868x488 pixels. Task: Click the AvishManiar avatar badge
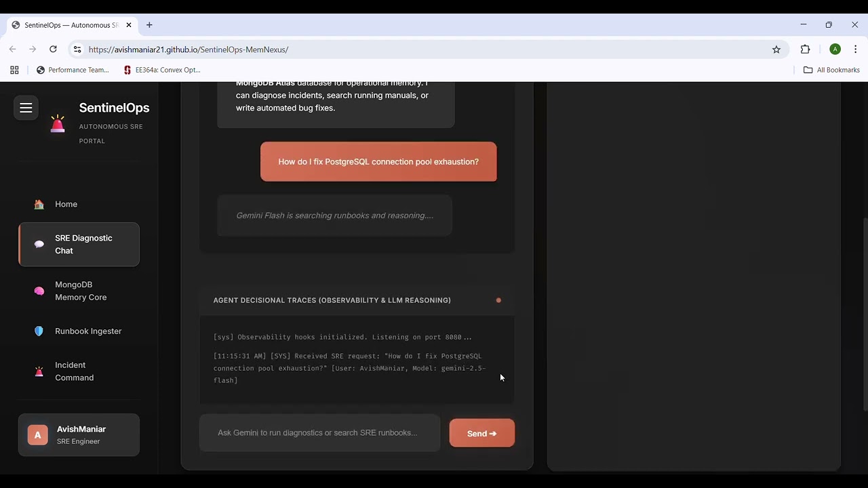37,435
